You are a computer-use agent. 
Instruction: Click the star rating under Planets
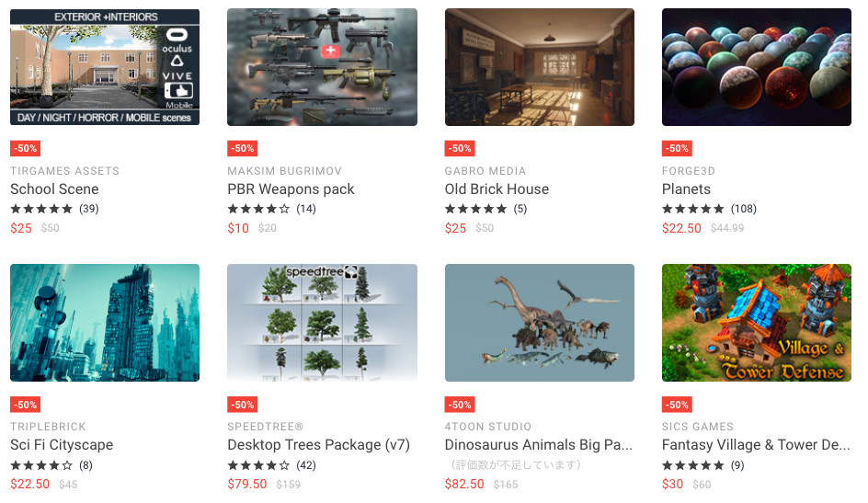tap(692, 209)
